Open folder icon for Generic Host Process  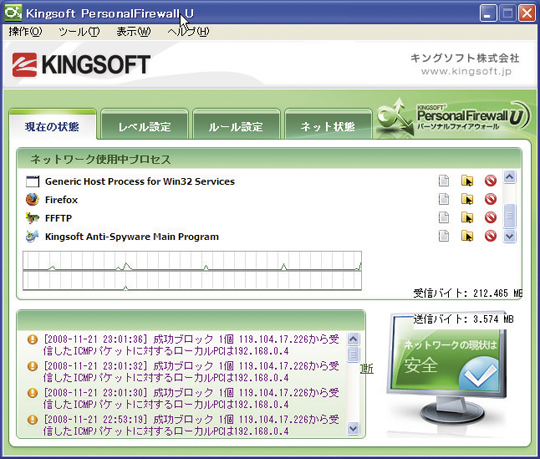coord(467,180)
